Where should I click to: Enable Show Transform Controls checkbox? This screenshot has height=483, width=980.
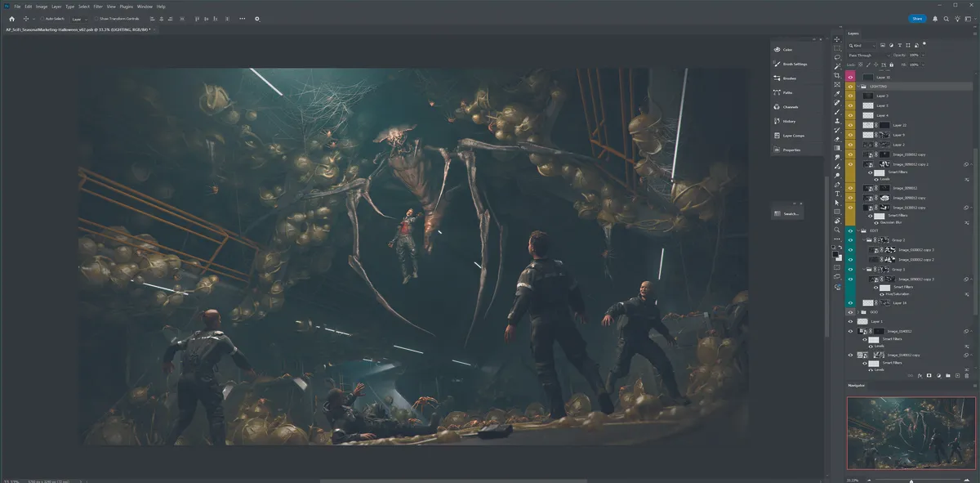(96, 18)
